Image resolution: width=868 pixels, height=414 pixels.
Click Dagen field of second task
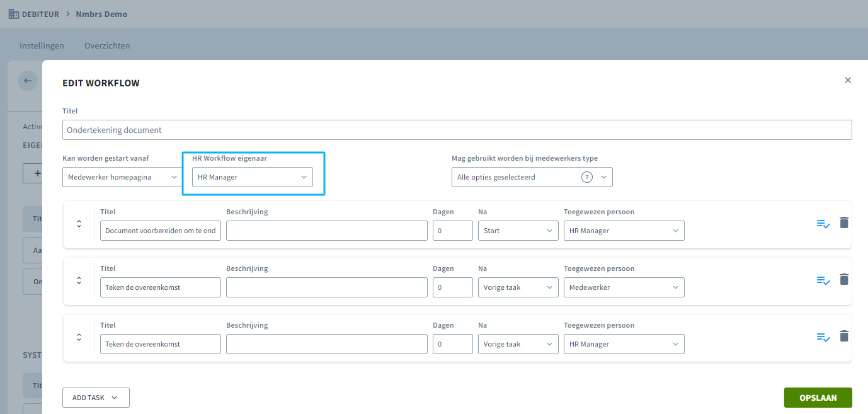click(453, 287)
